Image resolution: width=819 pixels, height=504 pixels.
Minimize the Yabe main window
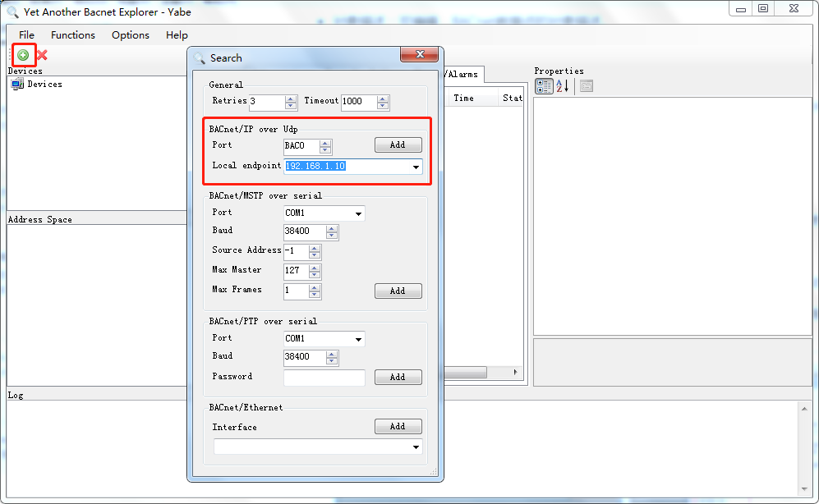pyautogui.click(x=741, y=9)
